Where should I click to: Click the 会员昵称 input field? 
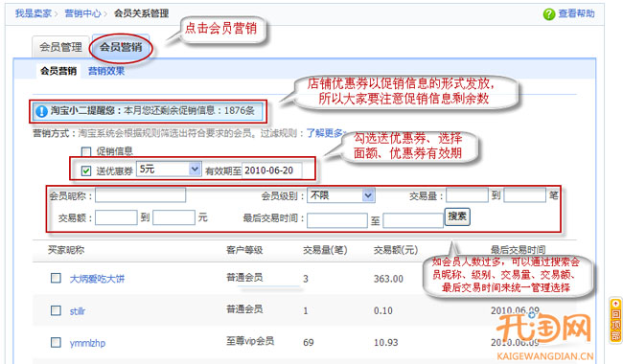[140, 195]
